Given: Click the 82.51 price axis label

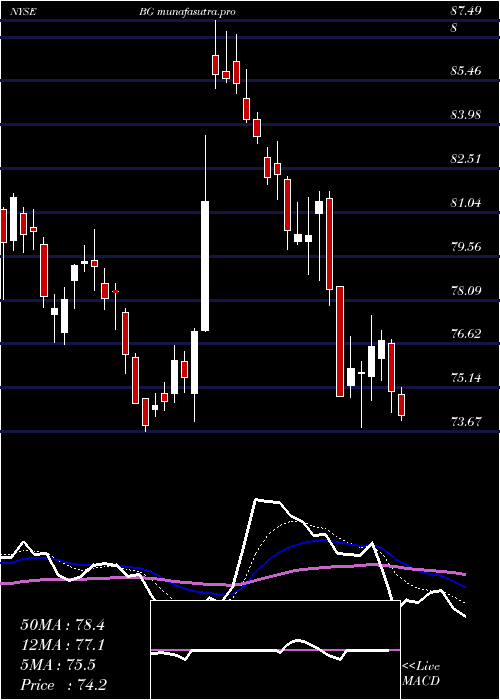Looking at the screenshot, I should coord(467,158).
